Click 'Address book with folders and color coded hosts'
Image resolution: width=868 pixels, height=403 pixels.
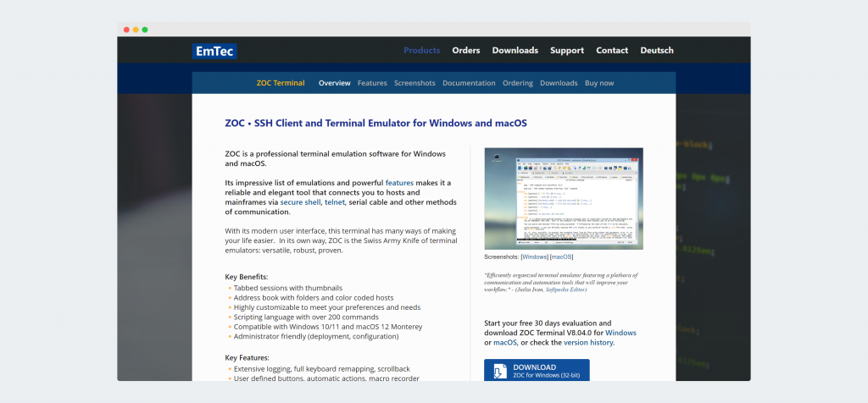coord(314,297)
